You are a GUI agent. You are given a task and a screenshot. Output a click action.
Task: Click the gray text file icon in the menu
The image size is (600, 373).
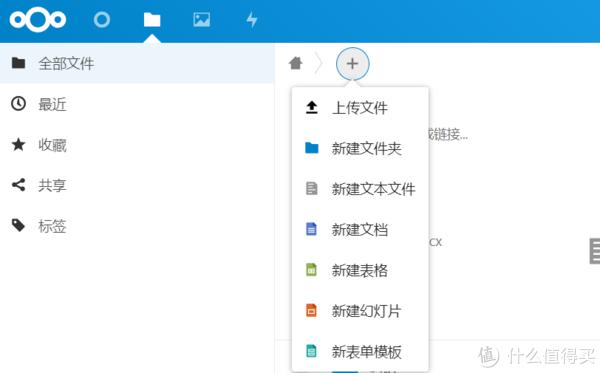coord(311,189)
